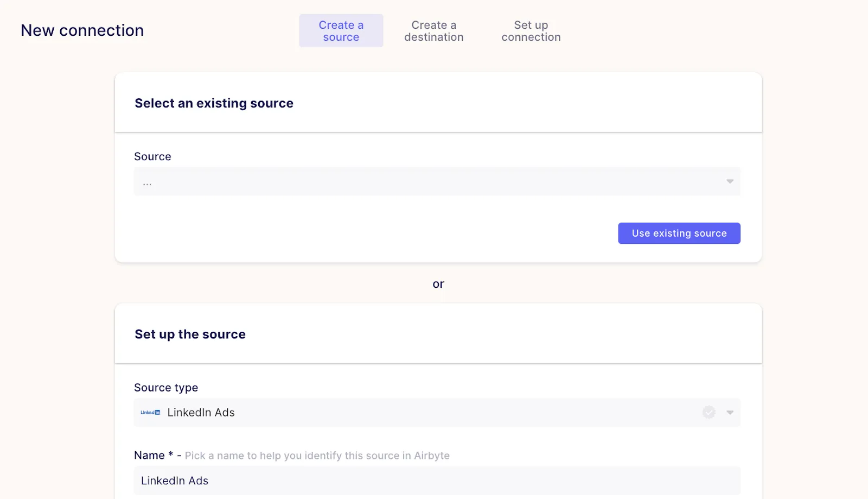This screenshot has width=868, height=499.
Task: Click the Name field hint text
Action: point(317,456)
